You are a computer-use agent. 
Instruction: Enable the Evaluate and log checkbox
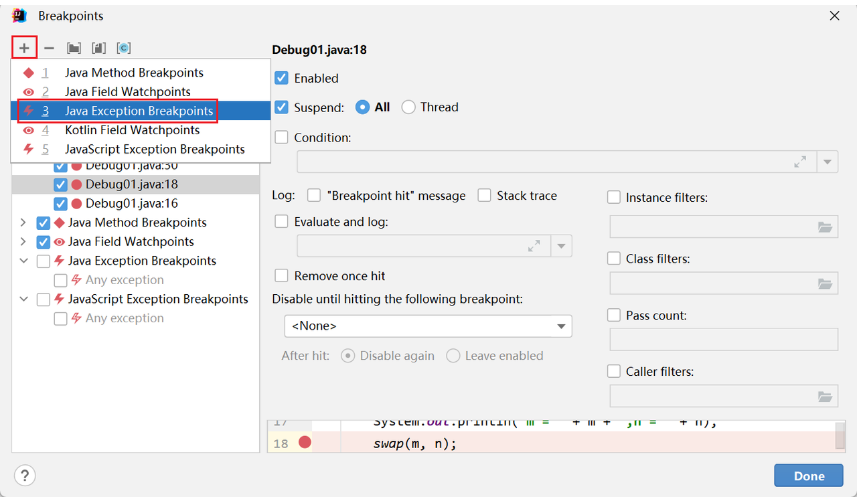click(281, 222)
